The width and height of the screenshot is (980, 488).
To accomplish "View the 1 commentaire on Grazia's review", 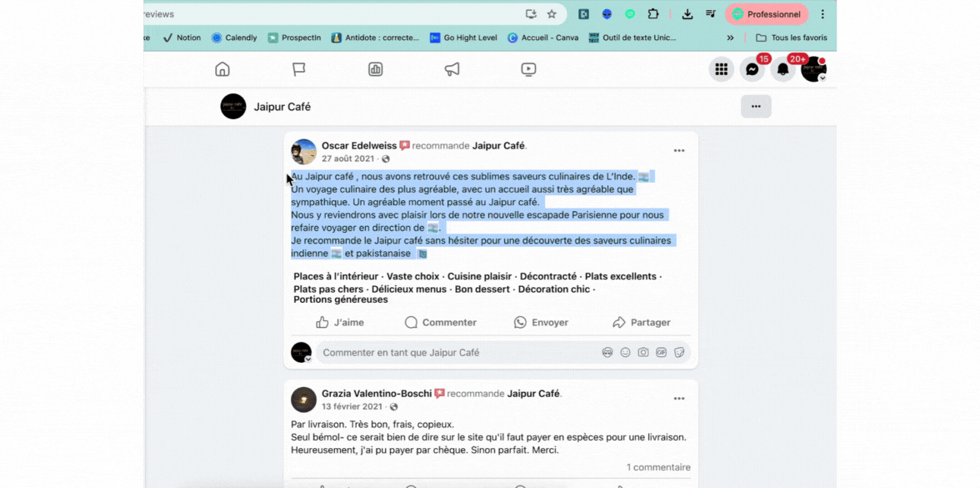I will (658, 467).
